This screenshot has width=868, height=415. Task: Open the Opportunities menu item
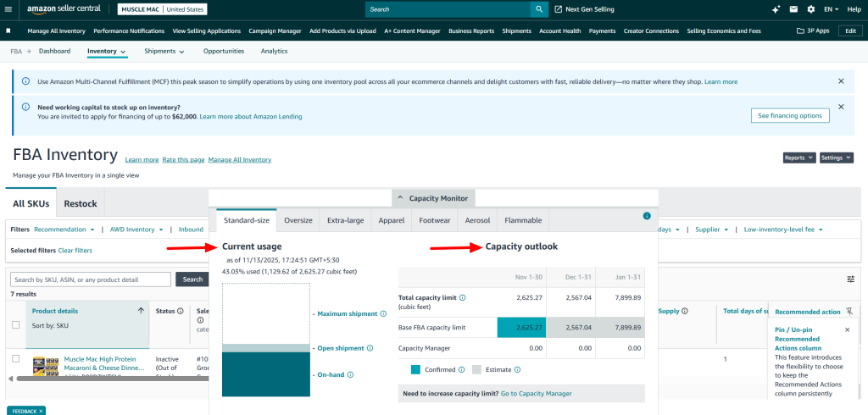[x=224, y=52]
